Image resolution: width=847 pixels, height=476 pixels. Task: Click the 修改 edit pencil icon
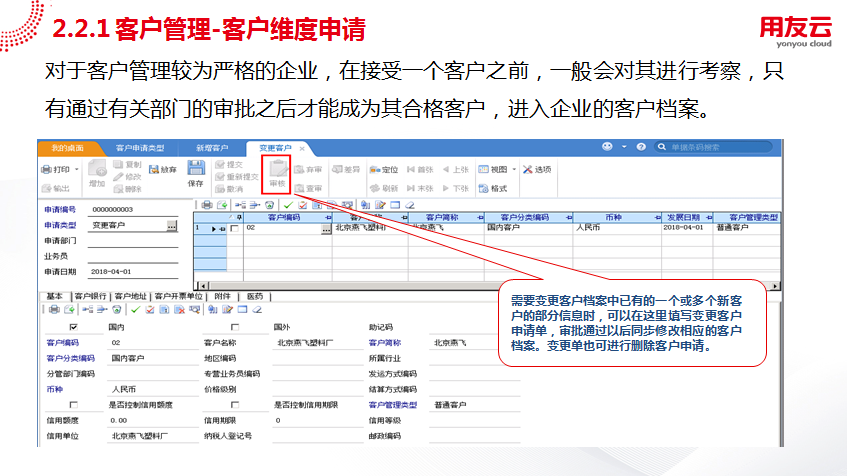pyautogui.click(x=118, y=177)
